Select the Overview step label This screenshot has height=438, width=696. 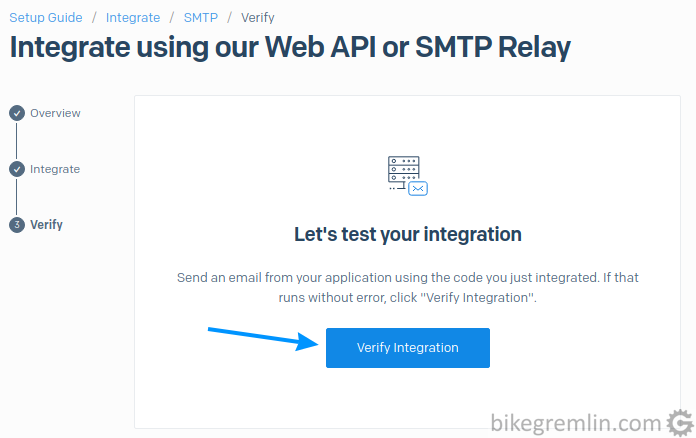pyautogui.click(x=55, y=113)
